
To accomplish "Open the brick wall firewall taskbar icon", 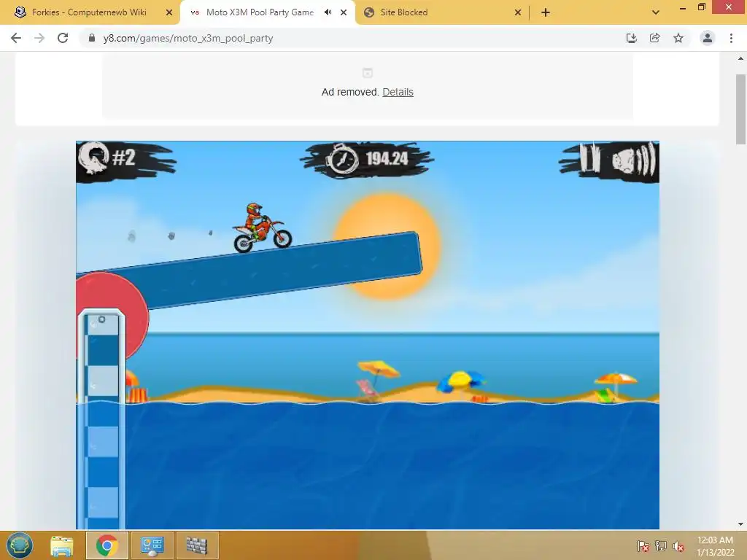I will click(x=197, y=545).
